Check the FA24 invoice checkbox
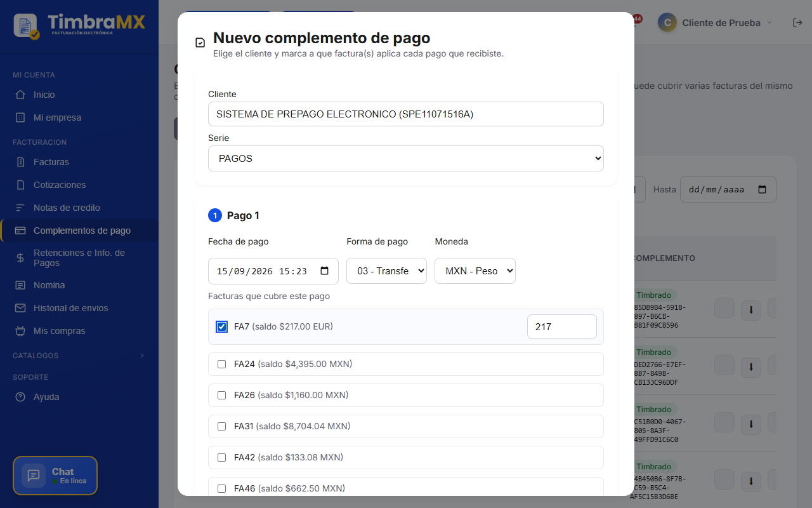The height and width of the screenshot is (508, 812). click(221, 364)
